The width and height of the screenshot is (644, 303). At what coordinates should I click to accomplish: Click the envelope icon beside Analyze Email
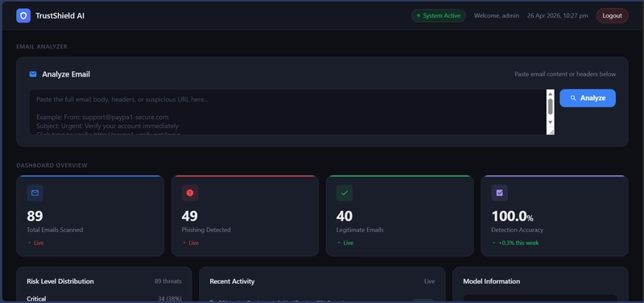[x=33, y=74]
